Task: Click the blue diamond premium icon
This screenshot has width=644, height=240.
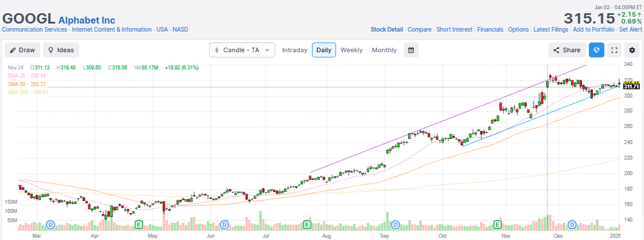Action: [x=596, y=50]
